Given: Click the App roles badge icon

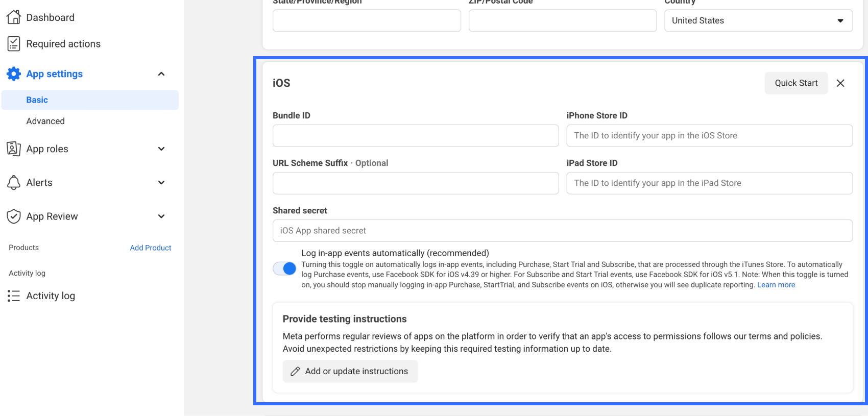Looking at the screenshot, I should tap(13, 149).
